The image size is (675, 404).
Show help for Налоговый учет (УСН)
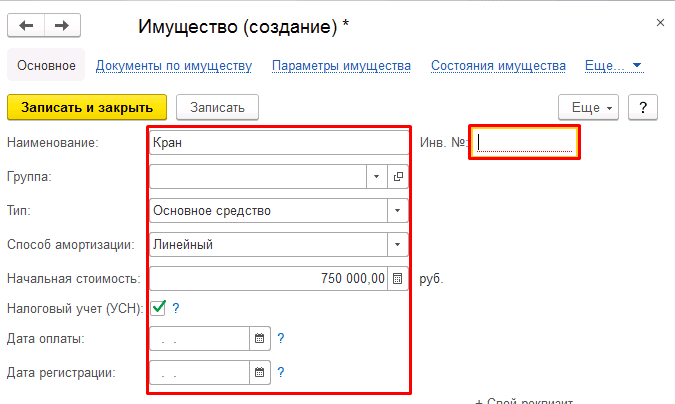(176, 308)
